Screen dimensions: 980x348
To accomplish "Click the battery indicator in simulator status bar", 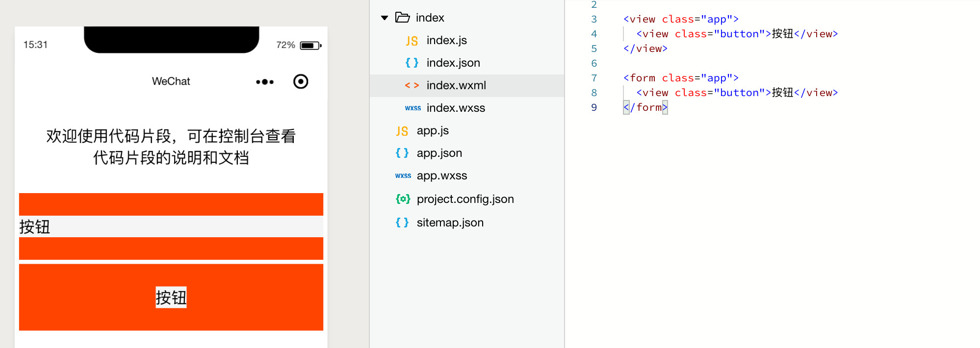I will [x=310, y=46].
